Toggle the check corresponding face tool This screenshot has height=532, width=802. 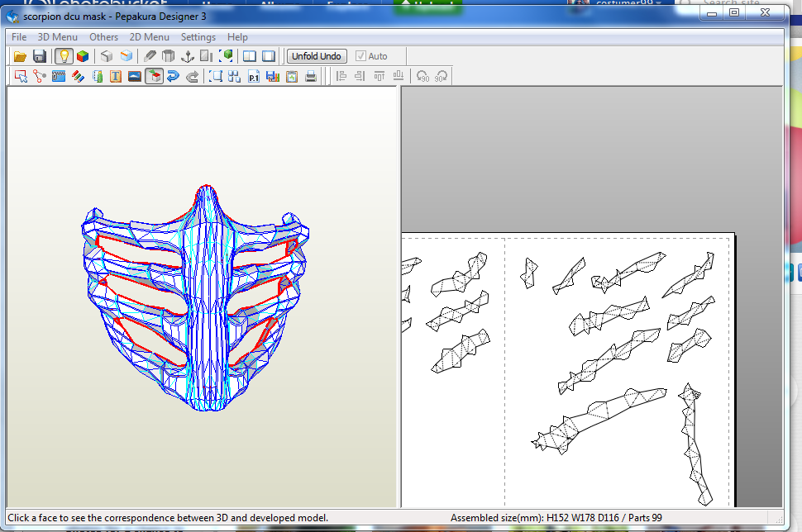(x=154, y=77)
